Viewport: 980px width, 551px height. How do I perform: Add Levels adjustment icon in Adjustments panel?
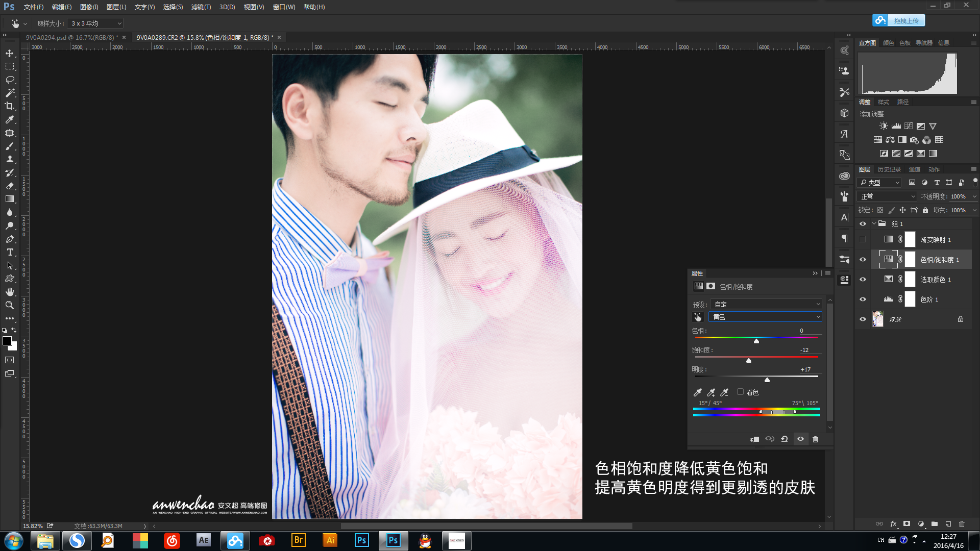(896, 126)
